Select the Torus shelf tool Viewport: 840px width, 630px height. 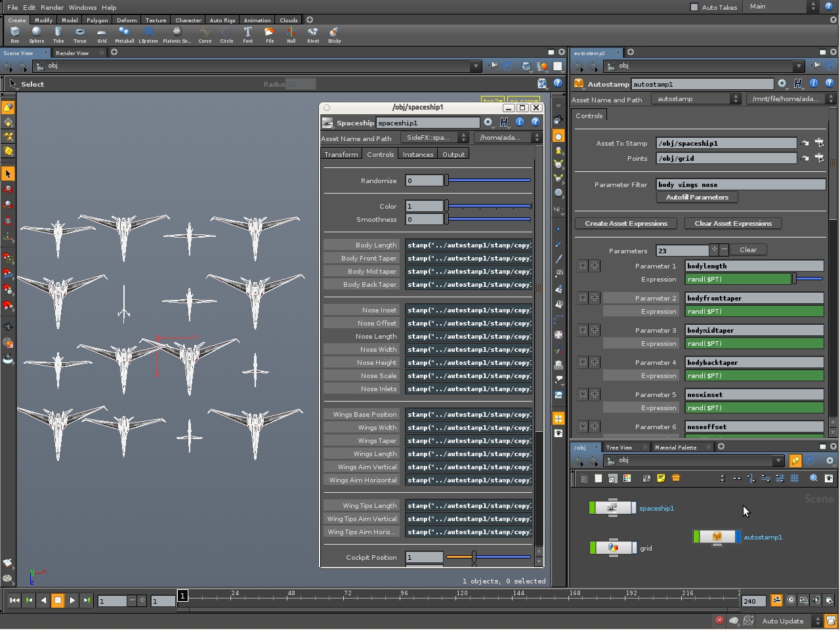point(80,35)
